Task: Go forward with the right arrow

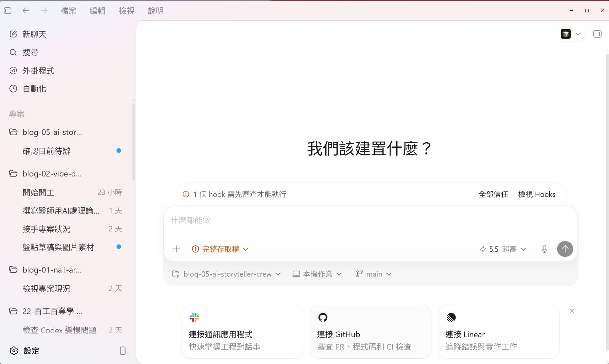Action: click(x=44, y=11)
